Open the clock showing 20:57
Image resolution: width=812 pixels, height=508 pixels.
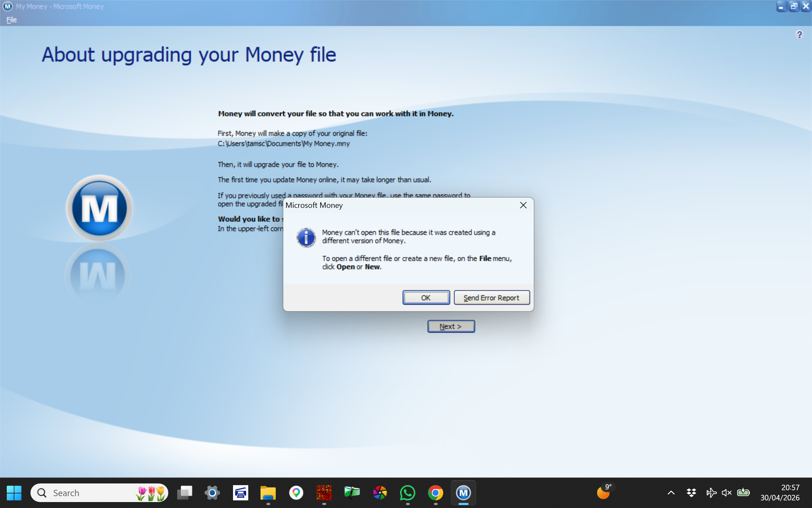coord(780,493)
